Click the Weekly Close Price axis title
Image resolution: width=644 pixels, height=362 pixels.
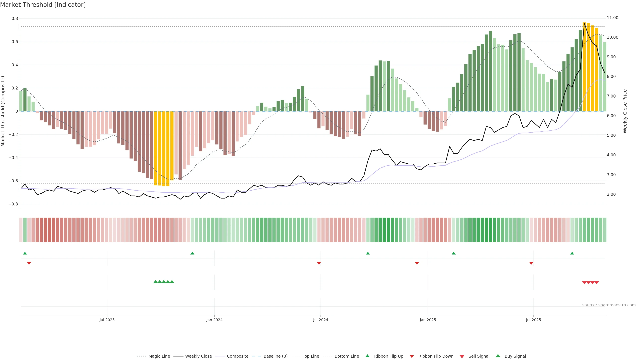[625, 111]
